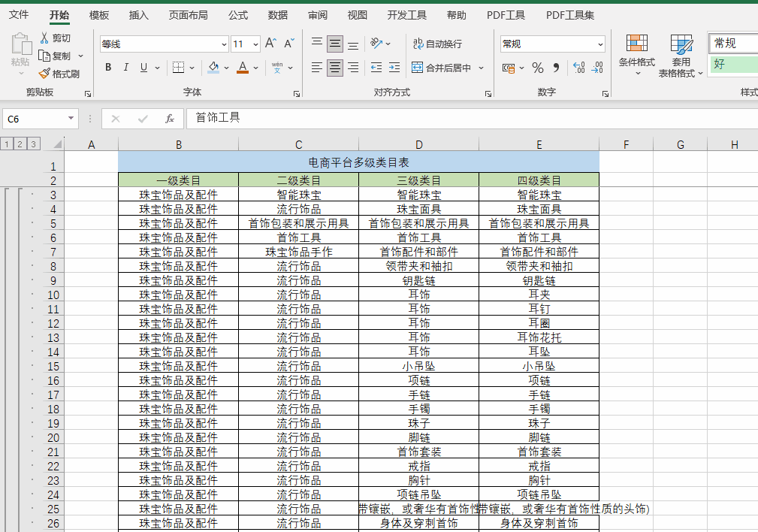Image resolution: width=758 pixels, height=532 pixels.
Task: Open the font name dropdown
Action: 224,44
